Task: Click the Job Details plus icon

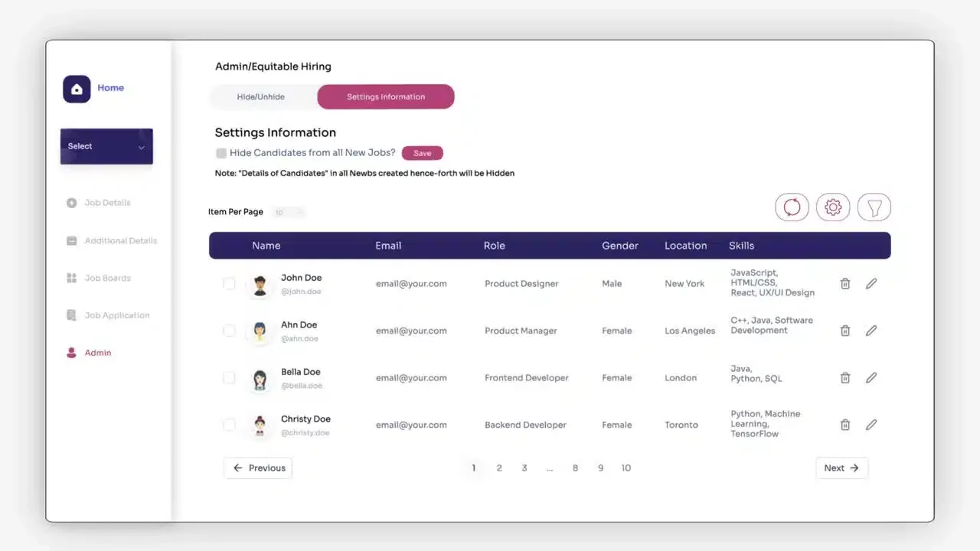Action: pyautogui.click(x=72, y=203)
